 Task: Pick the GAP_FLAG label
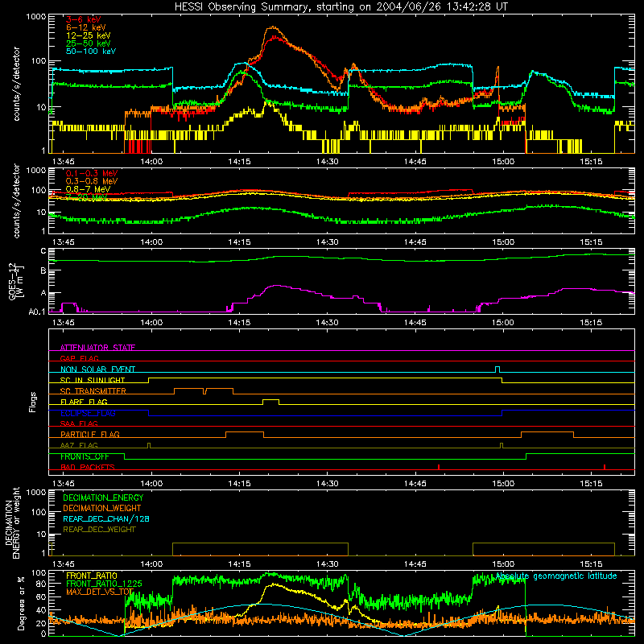[x=79, y=358]
